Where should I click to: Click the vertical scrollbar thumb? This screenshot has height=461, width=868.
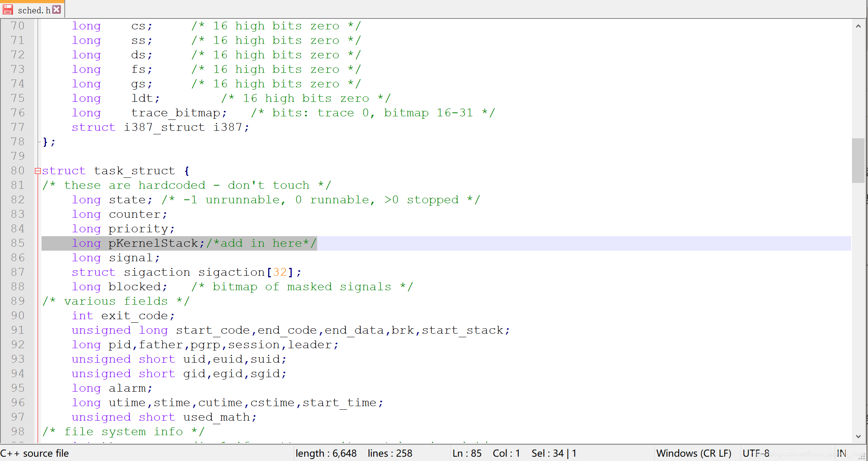(x=858, y=160)
